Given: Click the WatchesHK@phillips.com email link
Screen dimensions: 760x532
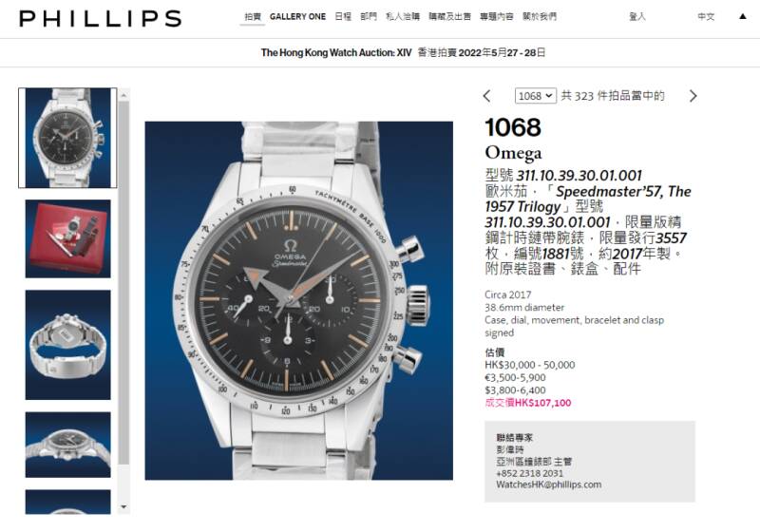Looking at the screenshot, I should (549, 484).
